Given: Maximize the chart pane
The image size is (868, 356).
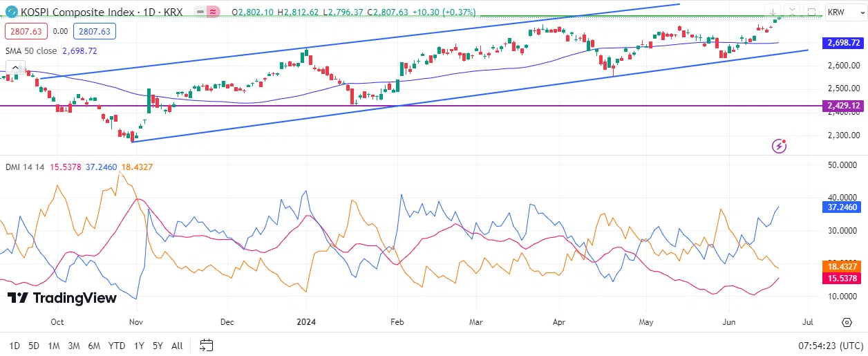Looking at the screenshot, I should (x=811, y=12).
